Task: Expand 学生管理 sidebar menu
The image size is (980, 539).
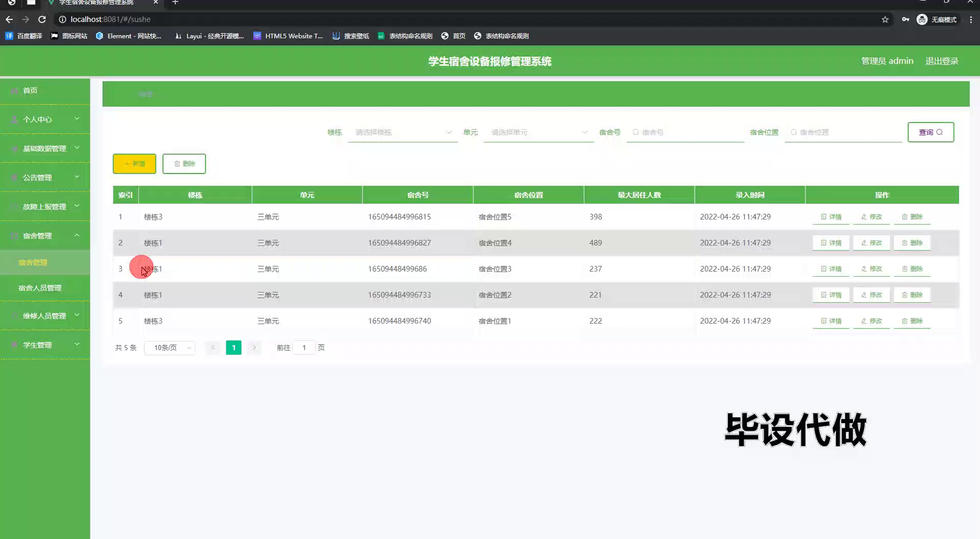Action: [x=45, y=345]
